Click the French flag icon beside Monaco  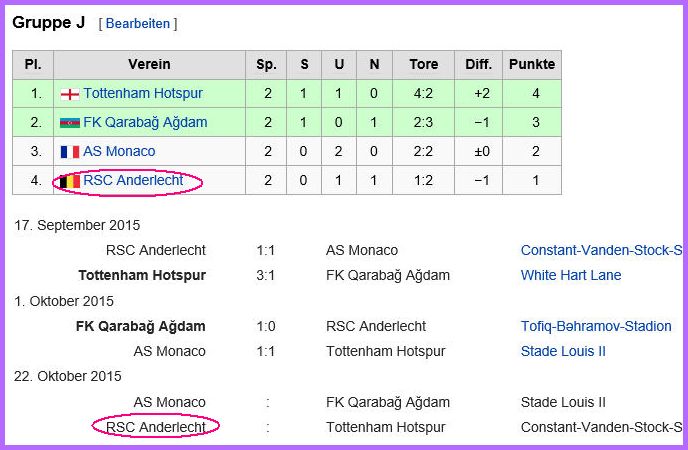pyautogui.click(x=70, y=152)
